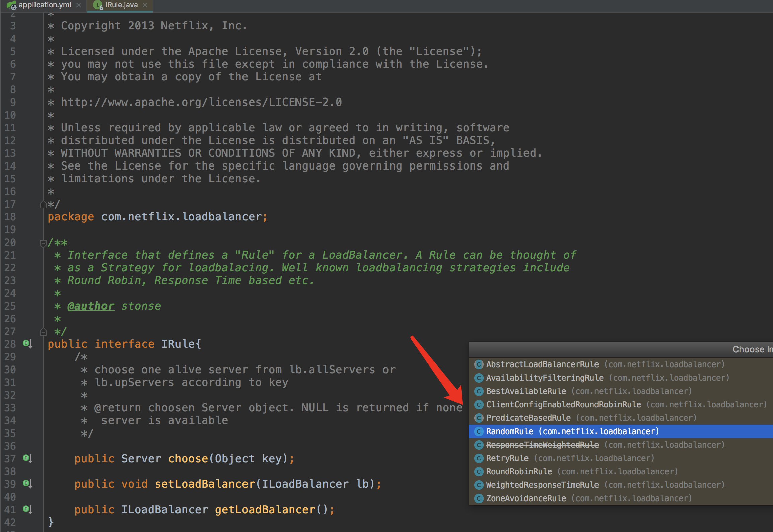Close the application.yml tab

pyautogui.click(x=79, y=5)
